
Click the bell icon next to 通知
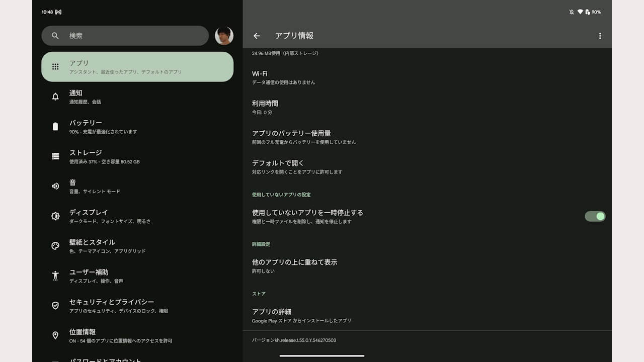[55, 97]
